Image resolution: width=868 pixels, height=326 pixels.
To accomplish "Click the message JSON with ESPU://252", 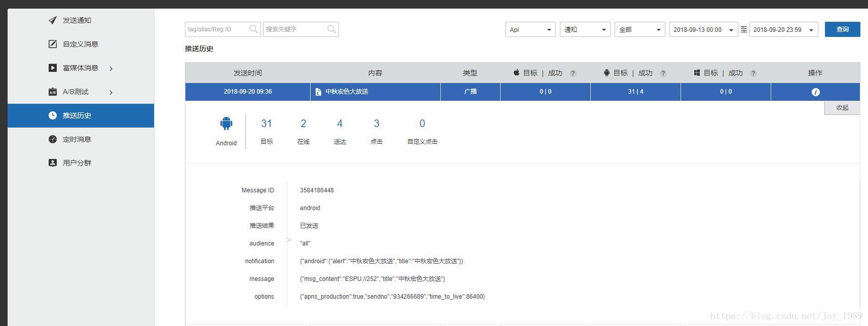I will pyautogui.click(x=372, y=279).
